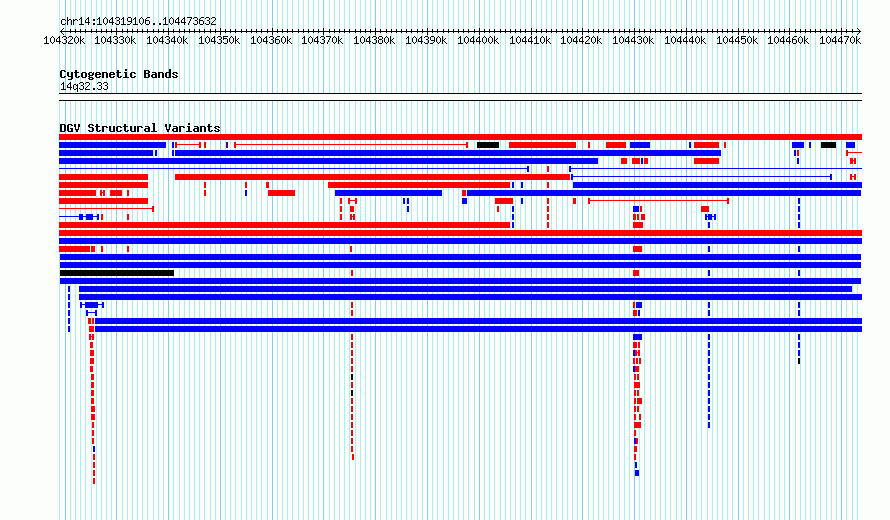
Task: Click the 104340k ruler label
Action: (167, 40)
